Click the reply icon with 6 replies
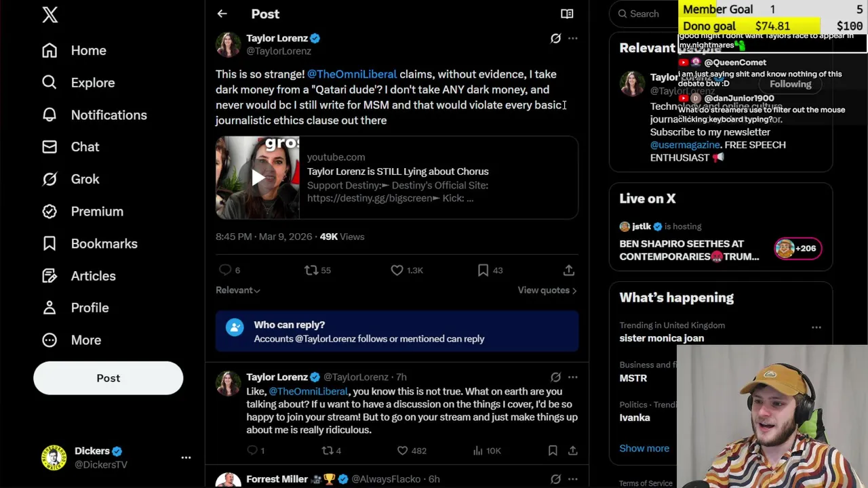Image resolution: width=868 pixels, height=488 pixels. pos(225,270)
